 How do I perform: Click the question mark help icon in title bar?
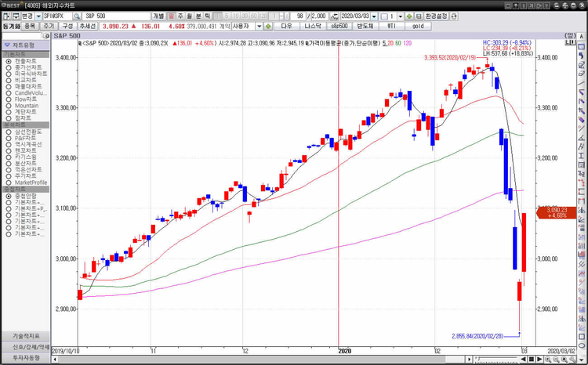coord(546,5)
